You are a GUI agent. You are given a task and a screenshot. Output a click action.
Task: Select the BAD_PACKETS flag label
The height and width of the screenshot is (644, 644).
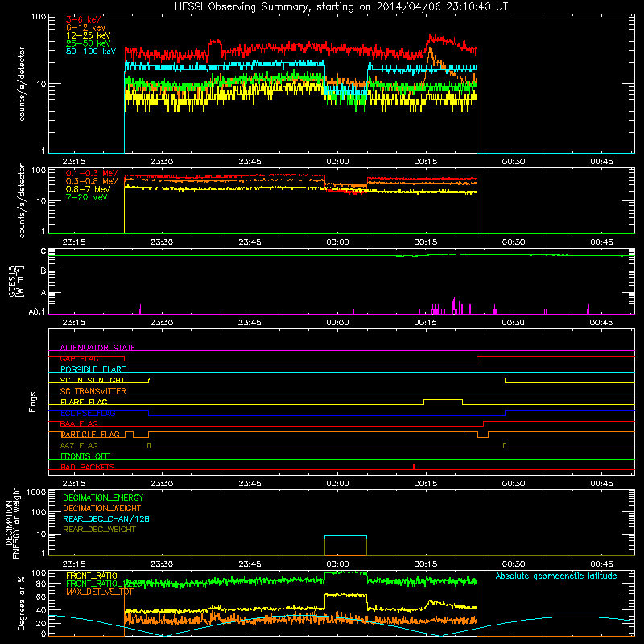tap(88, 467)
